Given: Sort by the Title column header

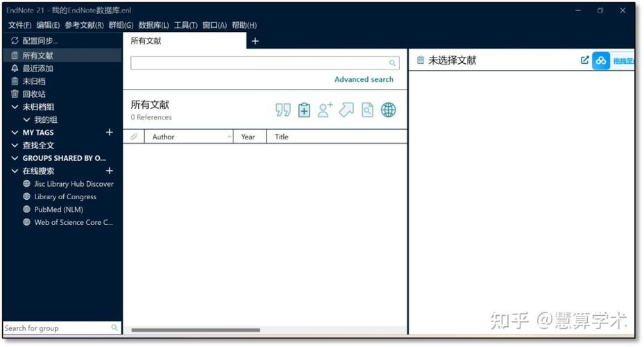Looking at the screenshot, I should coord(337,137).
